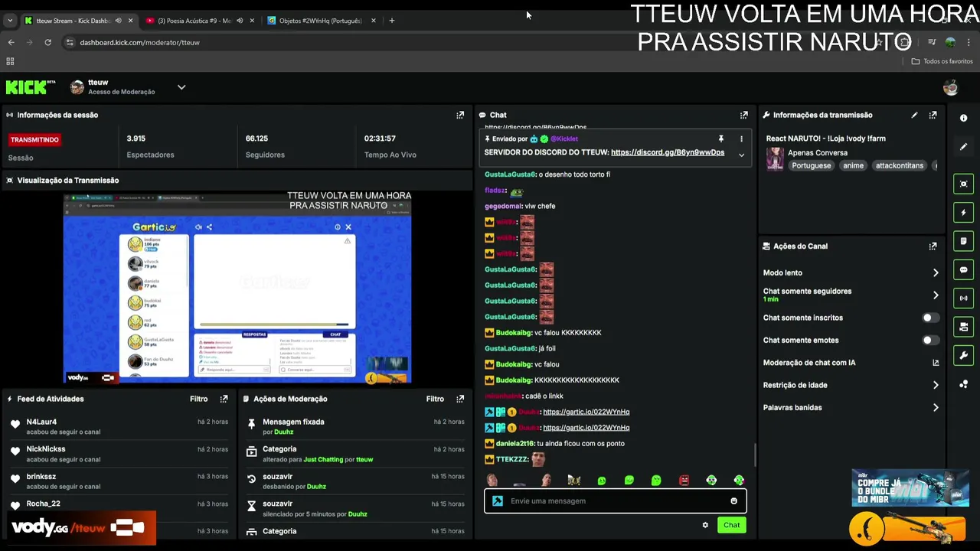This screenshot has width=980, height=551.
Task: Open the Chrome three-dot menu
Action: [969, 42]
